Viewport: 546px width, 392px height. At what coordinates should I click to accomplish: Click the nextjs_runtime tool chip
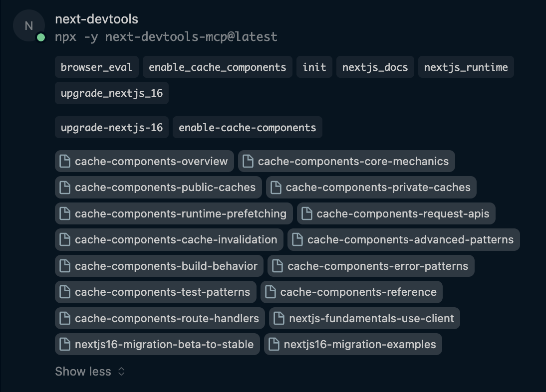(x=466, y=66)
